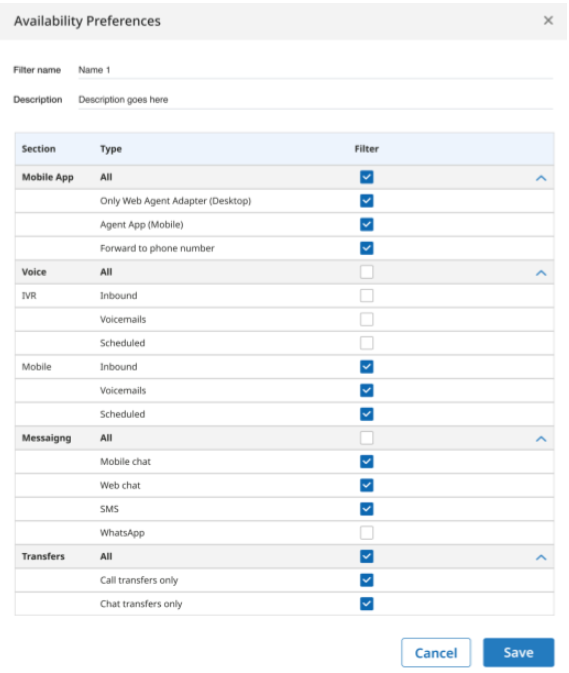
Task: Collapse the Messaging section chevron
Action: coord(541,439)
